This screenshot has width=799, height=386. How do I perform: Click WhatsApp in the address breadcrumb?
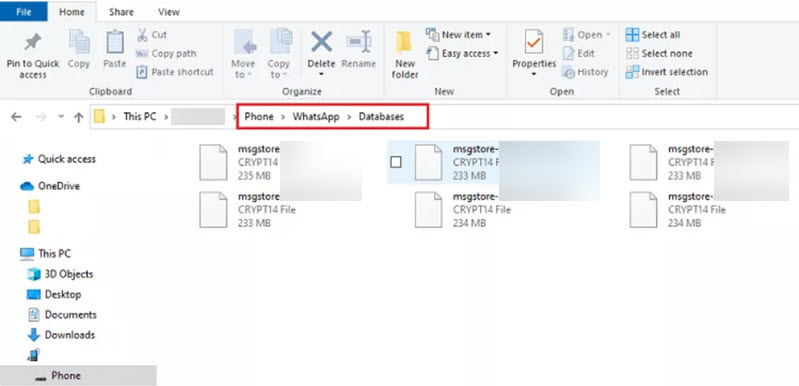click(316, 117)
